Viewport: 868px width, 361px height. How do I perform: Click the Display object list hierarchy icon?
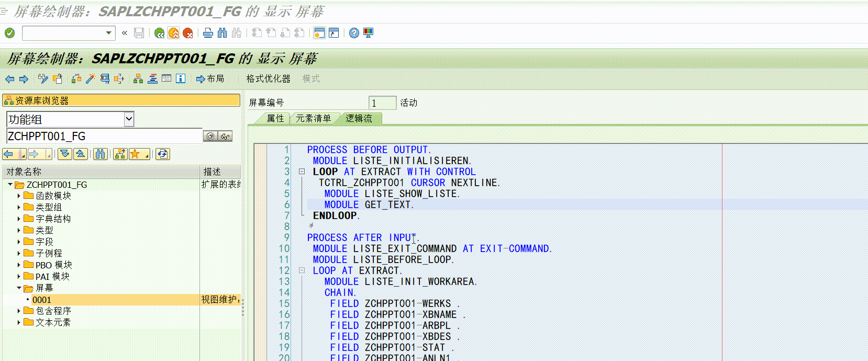click(138, 79)
